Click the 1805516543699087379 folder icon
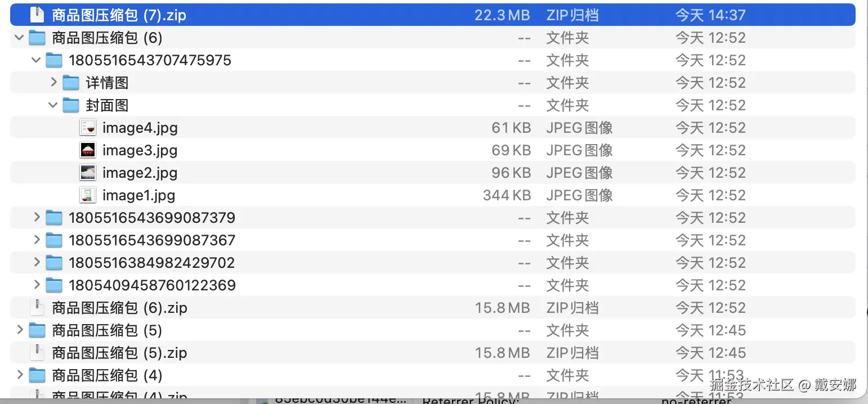868x404 pixels. click(53, 218)
